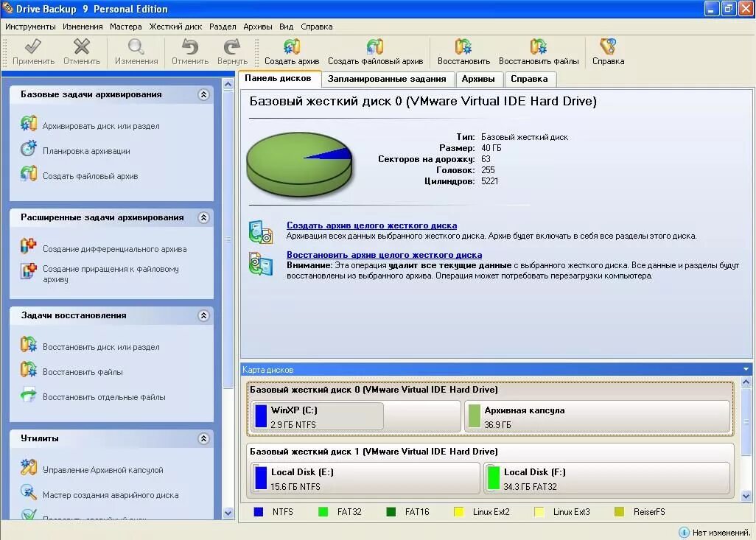756x540 pixels.
Task: Select the Панель дисков tab
Action: (279, 79)
